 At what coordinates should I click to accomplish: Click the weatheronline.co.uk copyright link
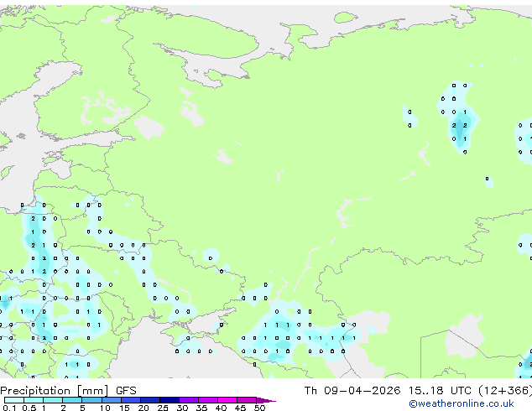click(x=462, y=403)
